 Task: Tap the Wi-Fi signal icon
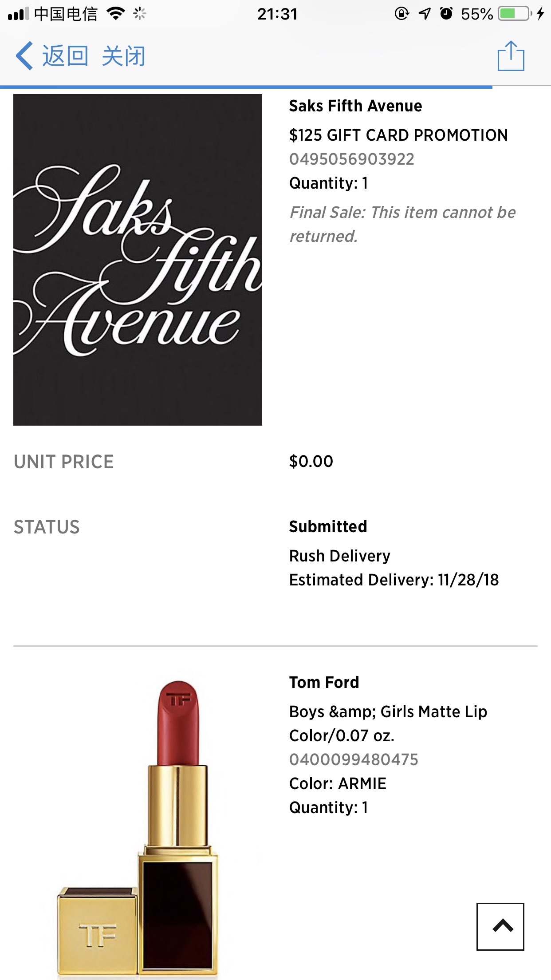(115, 14)
